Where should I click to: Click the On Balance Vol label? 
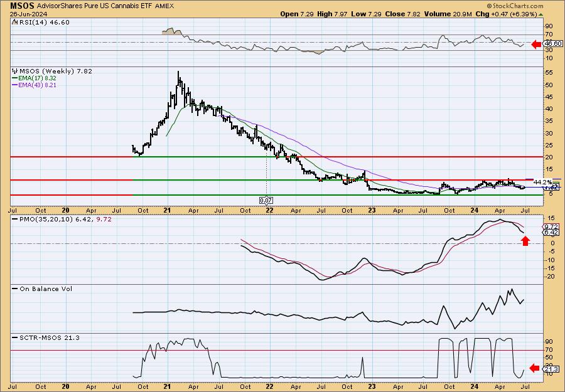click(x=46, y=289)
